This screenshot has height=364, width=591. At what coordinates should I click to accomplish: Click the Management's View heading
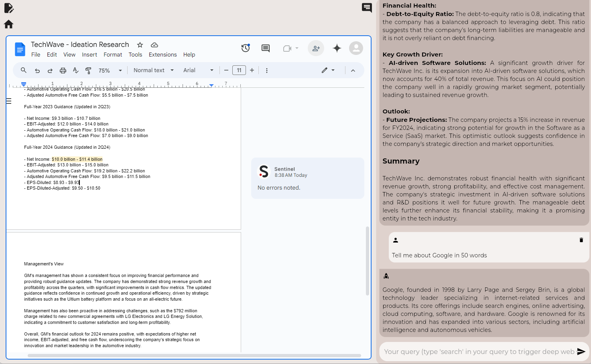[x=44, y=264]
